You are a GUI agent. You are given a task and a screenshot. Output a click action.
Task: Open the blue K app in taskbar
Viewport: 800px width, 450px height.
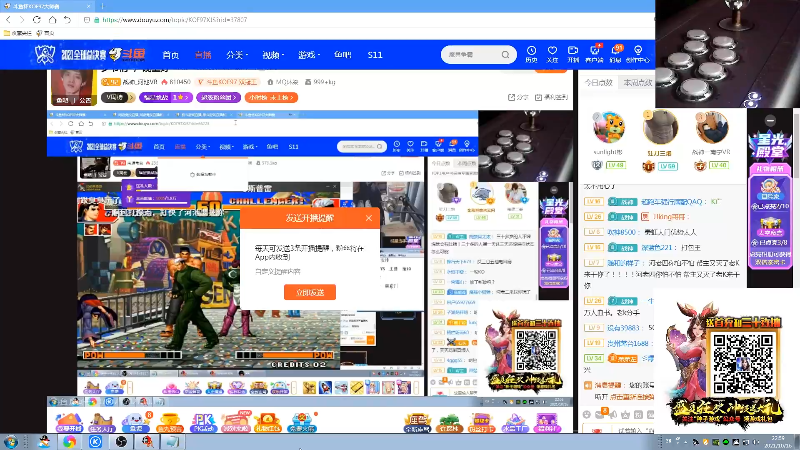(95, 442)
